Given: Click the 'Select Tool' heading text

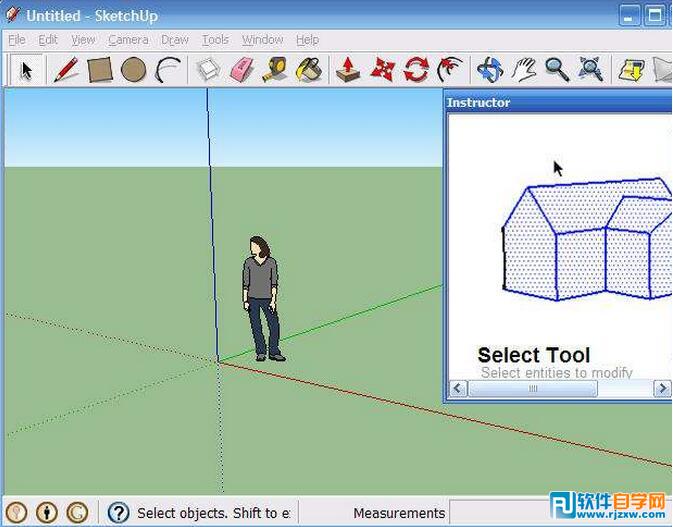Looking at the screenshot, I should pyautogui.click(x=534, y=355).
